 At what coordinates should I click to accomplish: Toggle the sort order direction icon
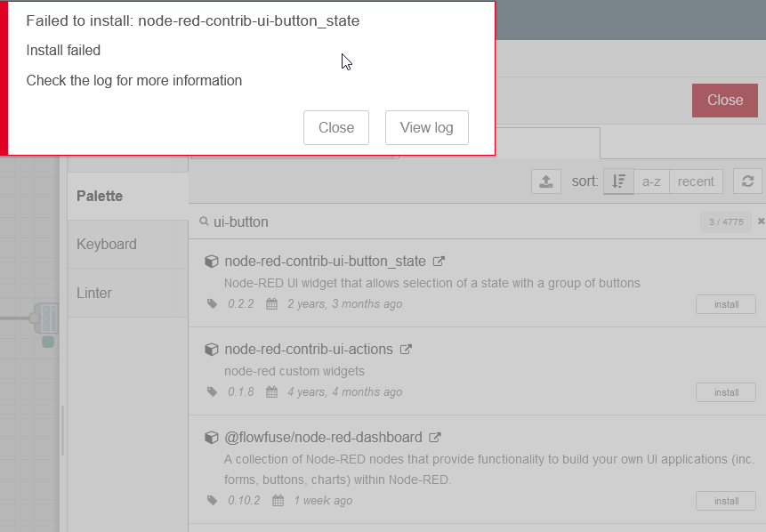[618, 181]
